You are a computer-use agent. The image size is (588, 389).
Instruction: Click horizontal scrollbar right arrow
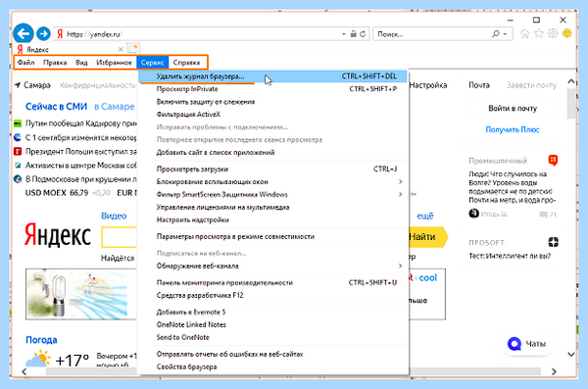[554, 371]
